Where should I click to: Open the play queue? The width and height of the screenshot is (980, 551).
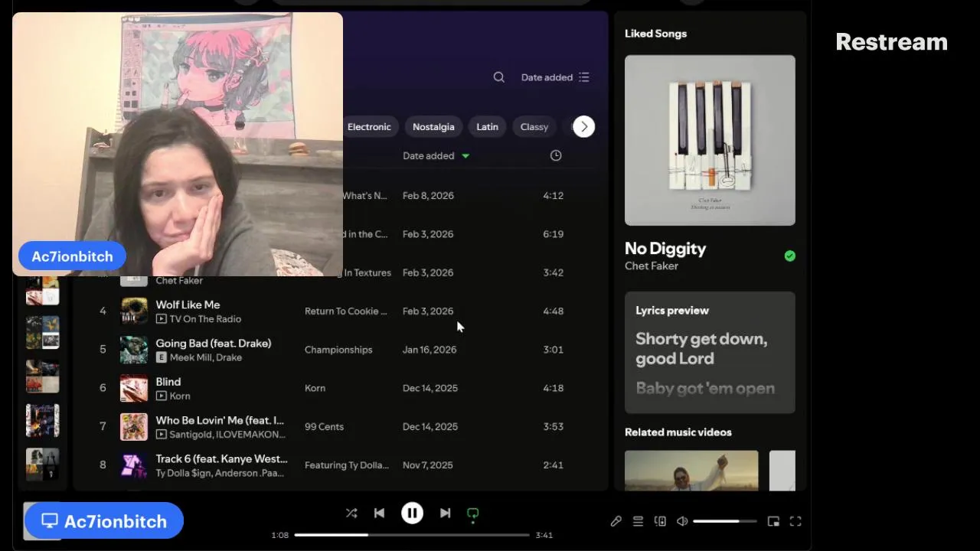[638, 521]
